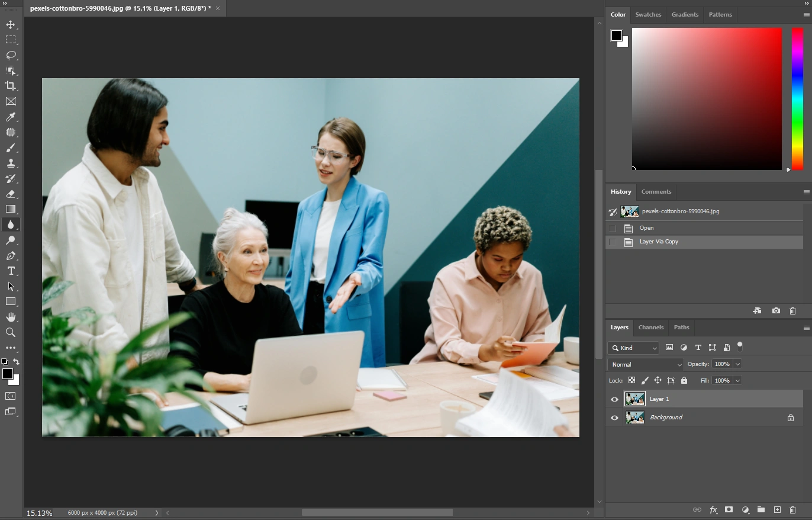Switch to the Swatches tab

click(648, 14)
